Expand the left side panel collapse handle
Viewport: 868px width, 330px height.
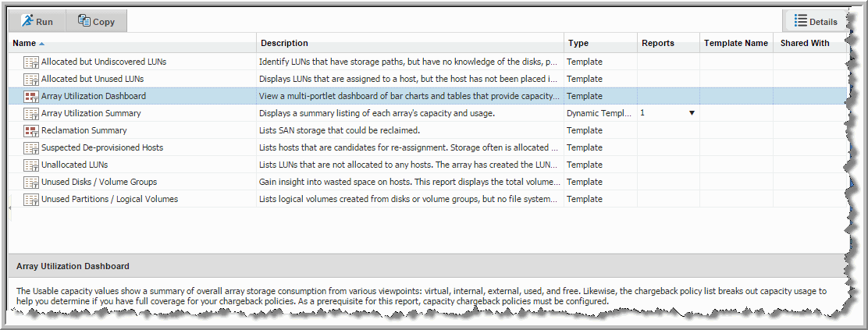[10, 206]
